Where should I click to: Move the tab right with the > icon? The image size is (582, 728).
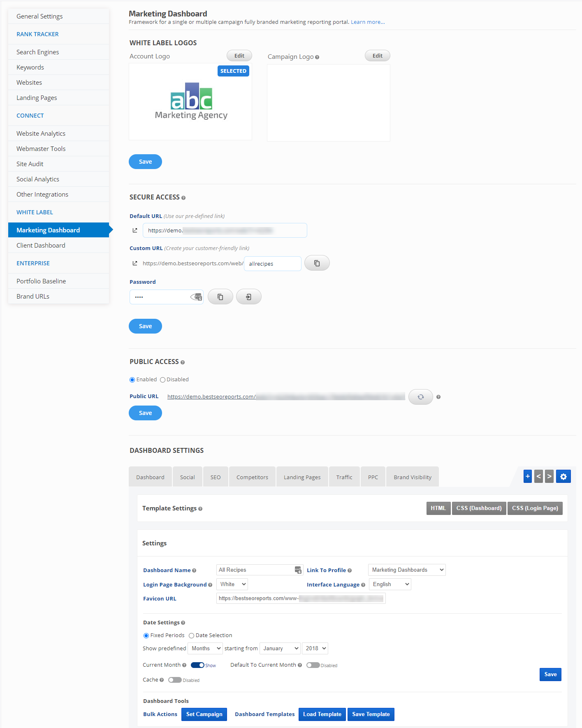click(x=550, y=476)
